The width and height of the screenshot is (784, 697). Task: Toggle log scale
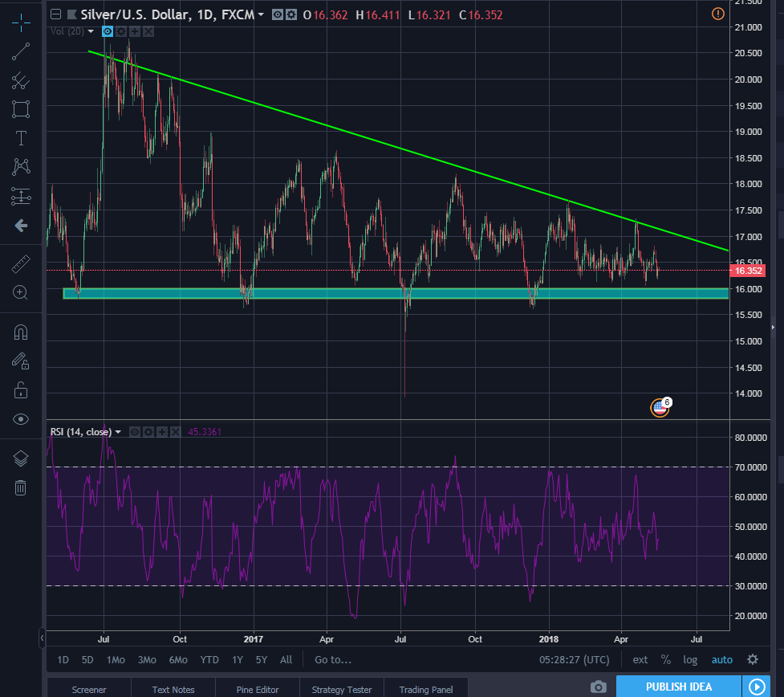pyautogui.click(x=690, y=660)
